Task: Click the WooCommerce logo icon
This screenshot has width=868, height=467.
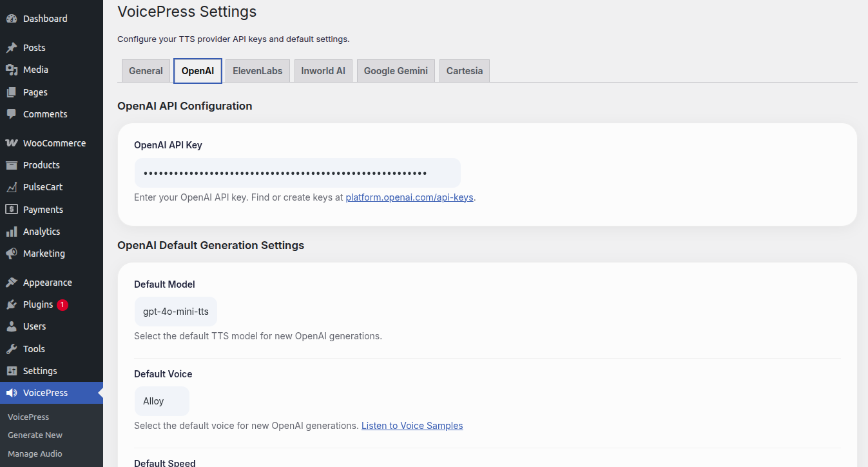Action: click(12, 143)
